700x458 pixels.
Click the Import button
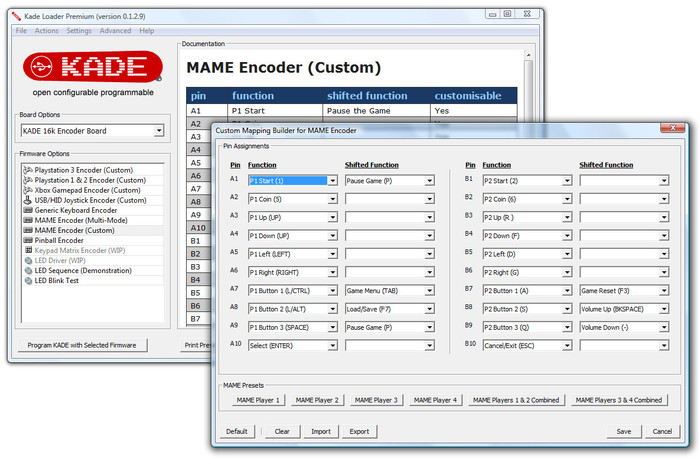pyautogui.click(x=321, y=431)
